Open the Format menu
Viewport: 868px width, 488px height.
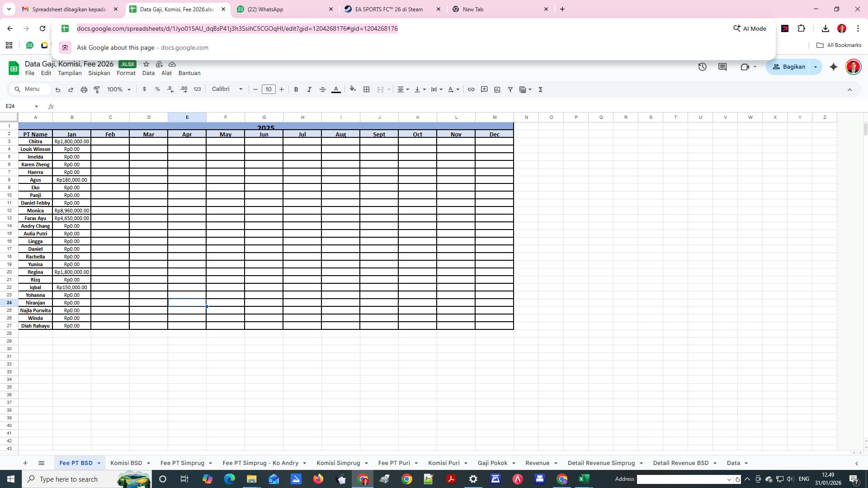pyautogui.click(x=126, y=73)
